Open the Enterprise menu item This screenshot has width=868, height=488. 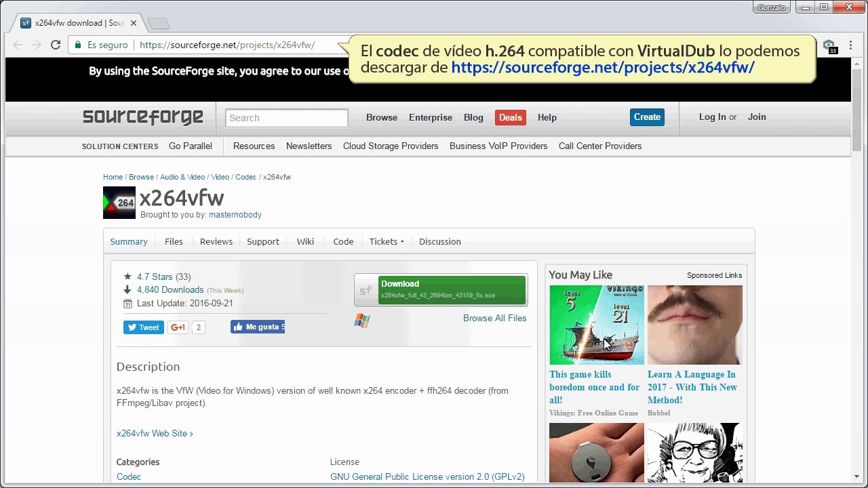coord(431,117)
